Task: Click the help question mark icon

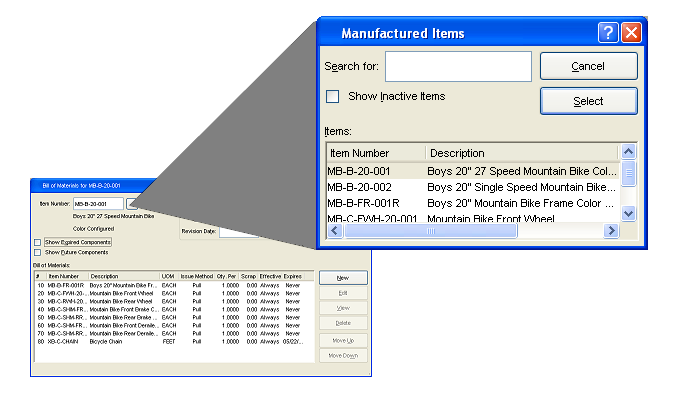Action: click(x=608, y=33)
